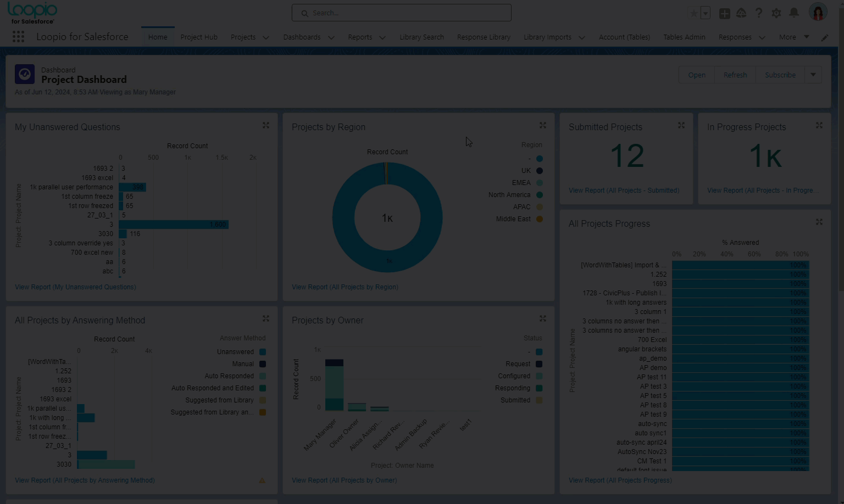Click the edit navigation pencil icon
The image size is (844, 504).
click(x=825, y=38)
